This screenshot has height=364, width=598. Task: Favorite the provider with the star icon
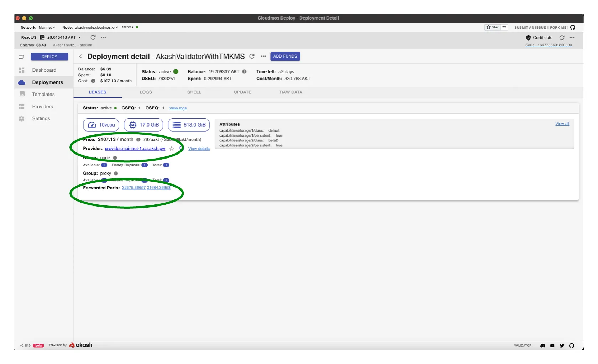(x=172, y=149)
